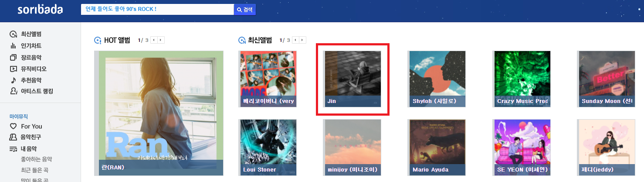The image size is (644, 182).
Task: Open 좋아하는 음악 in sidebar
Action: pos(37,159)
